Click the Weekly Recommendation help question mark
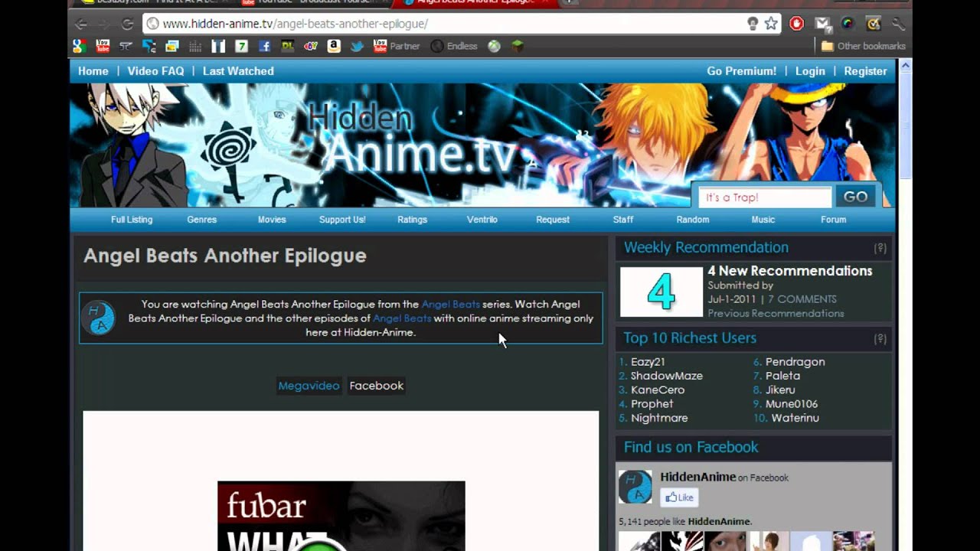 (880, 248)
